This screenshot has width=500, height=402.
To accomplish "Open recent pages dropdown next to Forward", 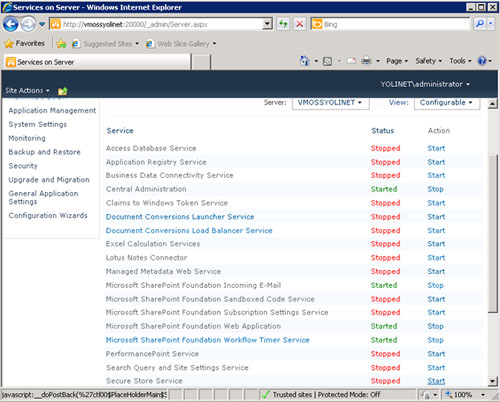I will click(42, 24).
